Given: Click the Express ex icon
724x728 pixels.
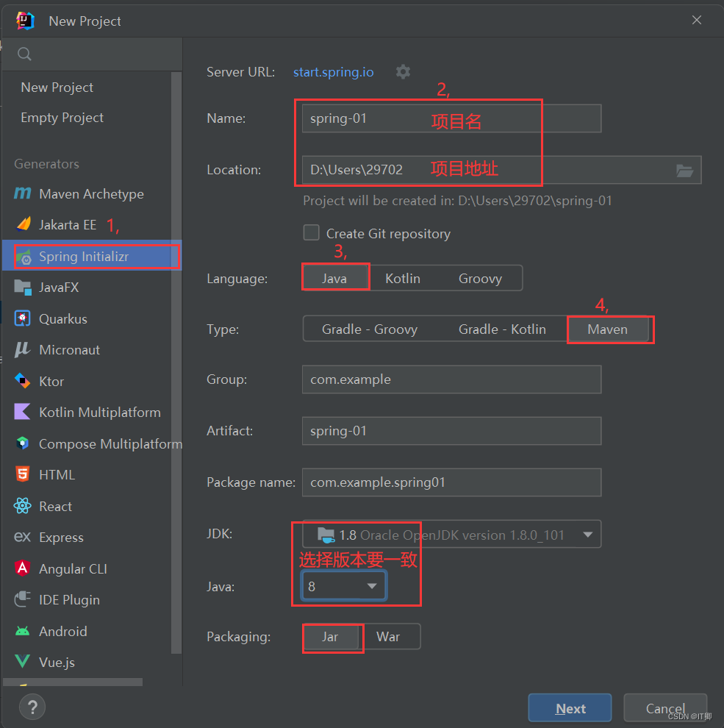Looking at the screenshot, I should point(22,538).
